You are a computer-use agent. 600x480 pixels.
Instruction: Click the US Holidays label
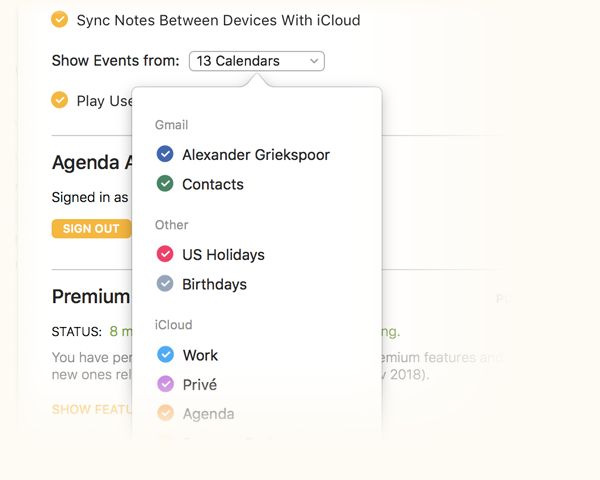[223, 255]
